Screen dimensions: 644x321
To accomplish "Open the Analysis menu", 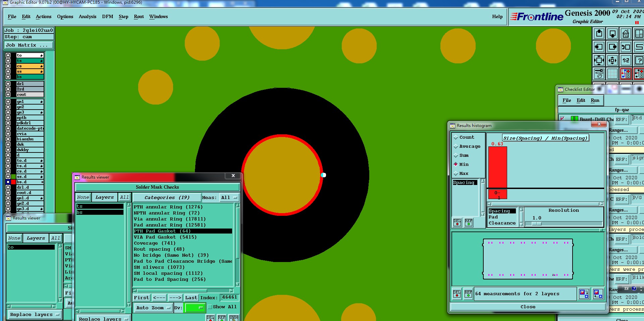I will pyautogui.click(x=88, y=17).
